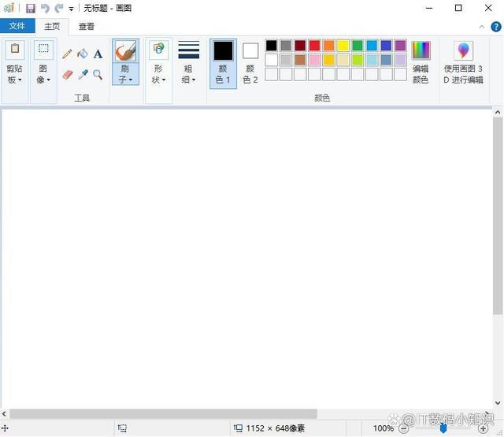Select the Pencil tool

(x=67, y=54)
